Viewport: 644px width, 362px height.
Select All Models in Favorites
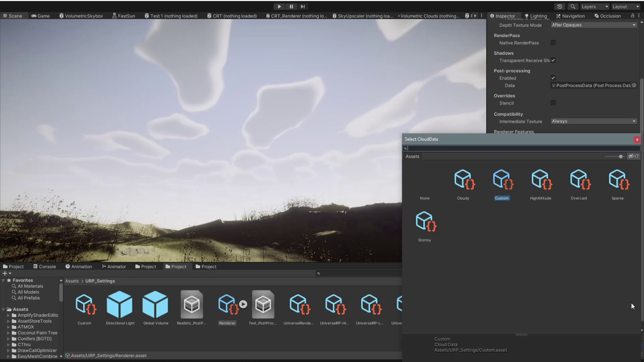pos(28,292)
